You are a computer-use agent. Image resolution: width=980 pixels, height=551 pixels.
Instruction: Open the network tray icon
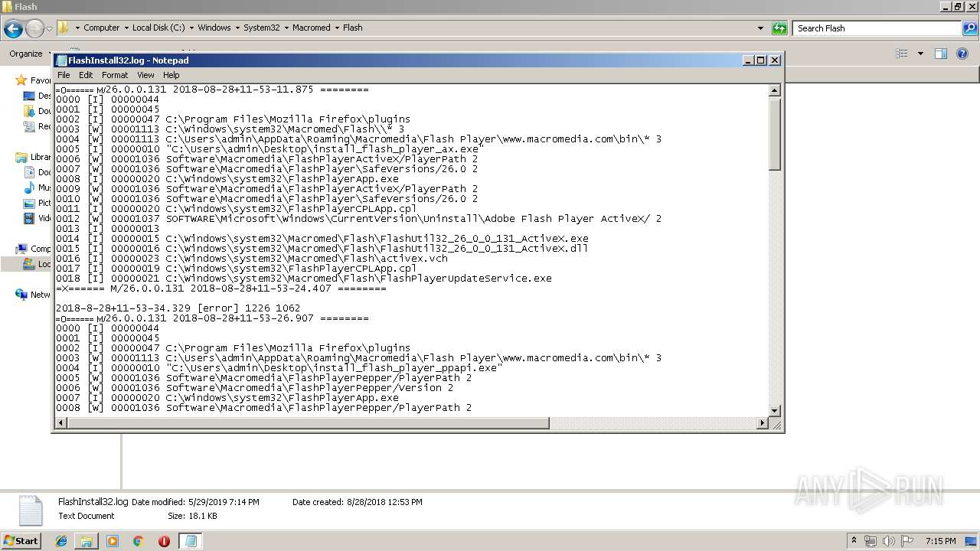(x=871, y=541)
